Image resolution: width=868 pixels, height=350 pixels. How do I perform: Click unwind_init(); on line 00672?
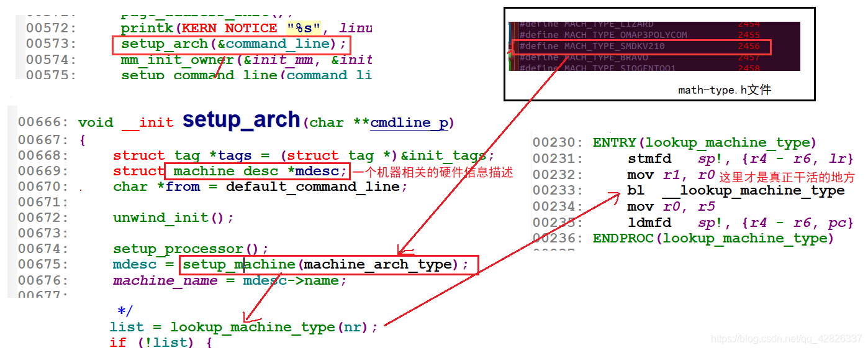pos(174,218)
